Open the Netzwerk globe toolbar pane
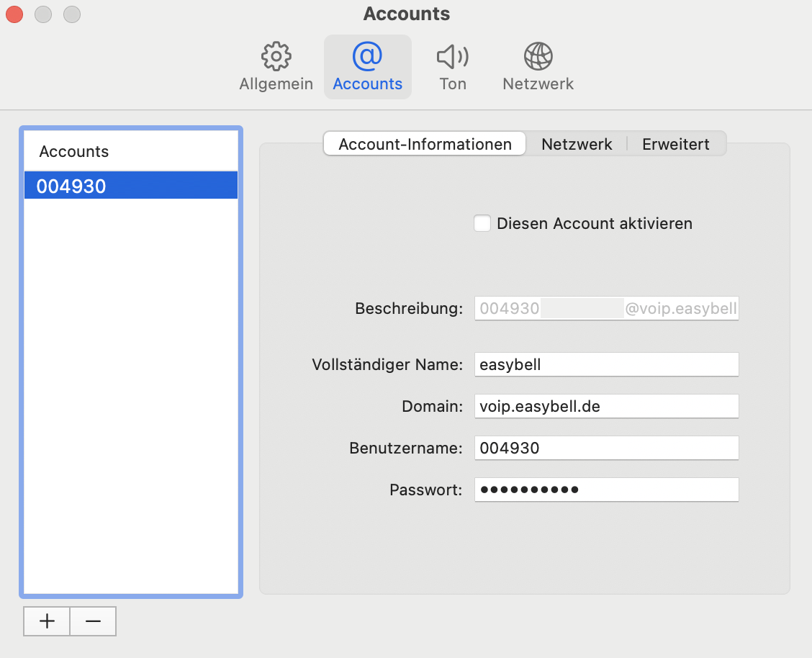Viewport: 812px width, 658px height. 538,67
